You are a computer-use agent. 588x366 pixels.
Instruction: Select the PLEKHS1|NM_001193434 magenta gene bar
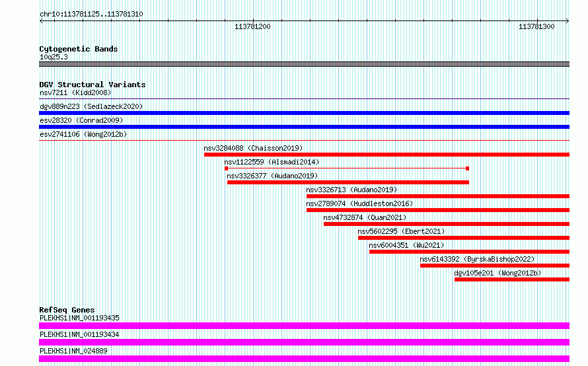pos(304,342)
